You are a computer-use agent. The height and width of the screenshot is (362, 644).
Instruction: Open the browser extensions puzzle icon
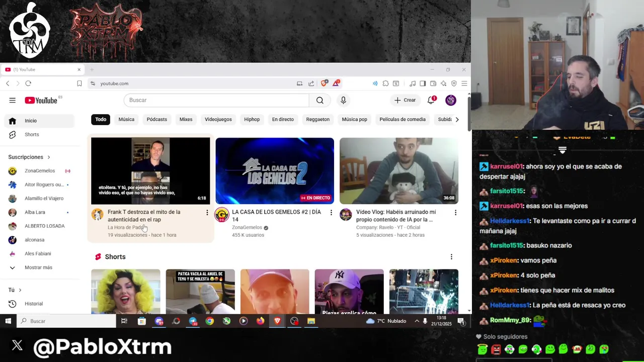pos(385,83)
